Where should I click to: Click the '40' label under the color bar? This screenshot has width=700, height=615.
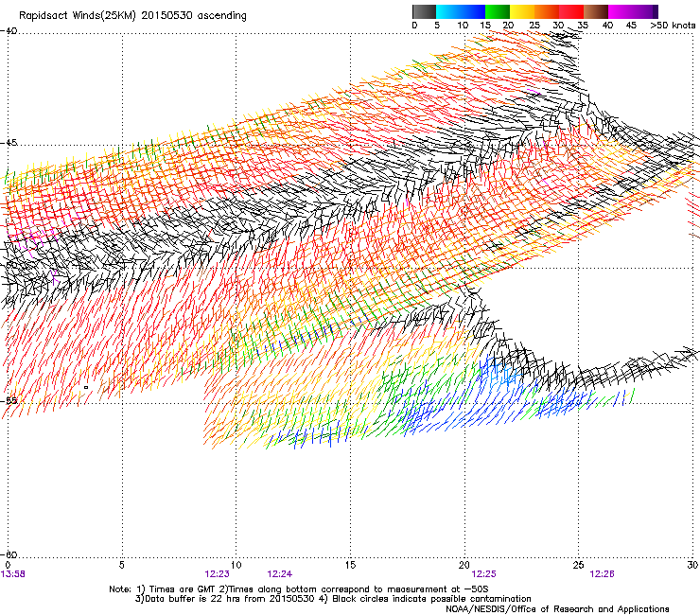[x=607, y=26]
